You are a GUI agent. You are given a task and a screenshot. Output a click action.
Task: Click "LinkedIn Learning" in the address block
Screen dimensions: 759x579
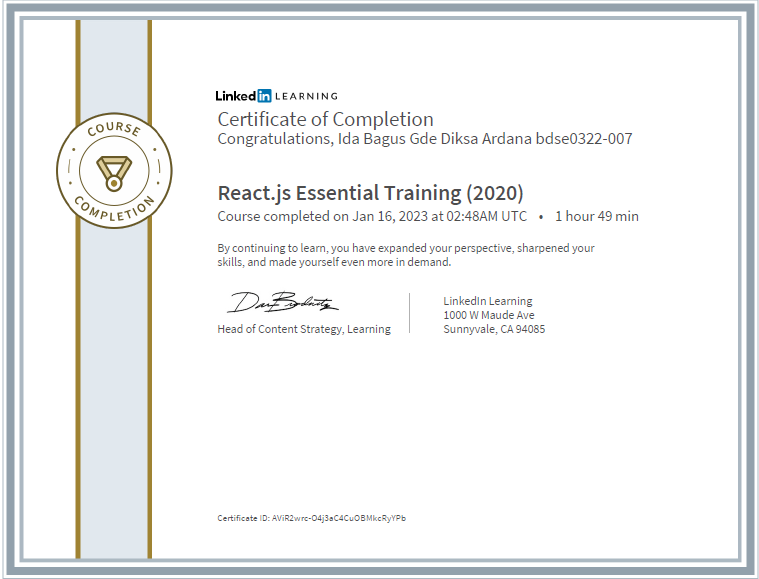[x=487, y=301]
